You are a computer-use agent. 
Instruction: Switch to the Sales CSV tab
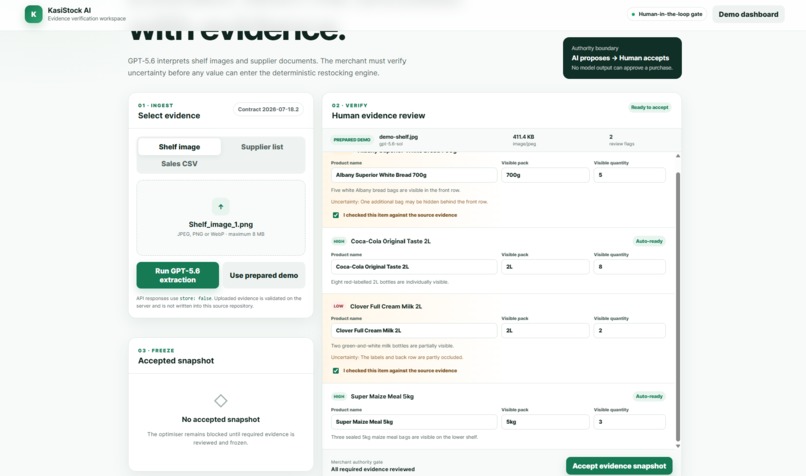pyautogui.click(x=179, y=163)
